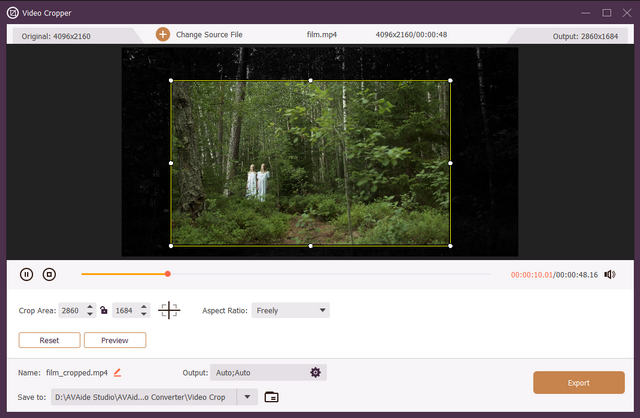Screen dimensions: 640x418
Task: Center the crop area with the crosshair icon
Action: [169, 311]
